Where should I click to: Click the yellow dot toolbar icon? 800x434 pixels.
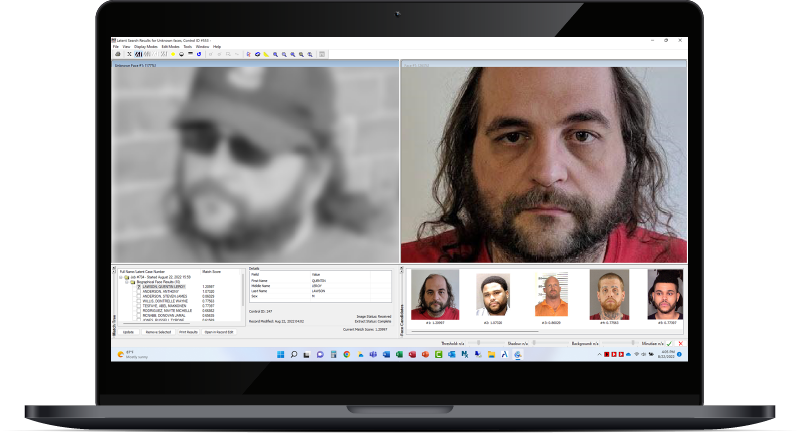tap(173, 54)
